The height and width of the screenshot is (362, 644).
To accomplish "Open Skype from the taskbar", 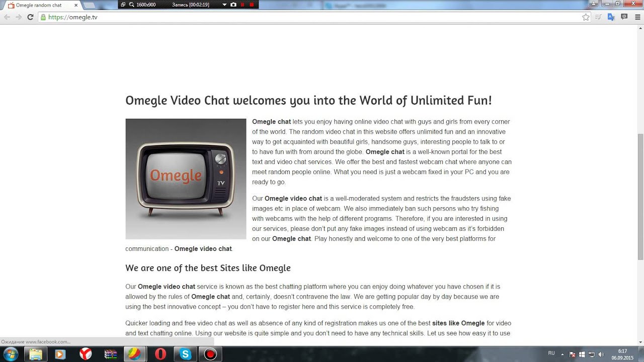I will (186, 354).
